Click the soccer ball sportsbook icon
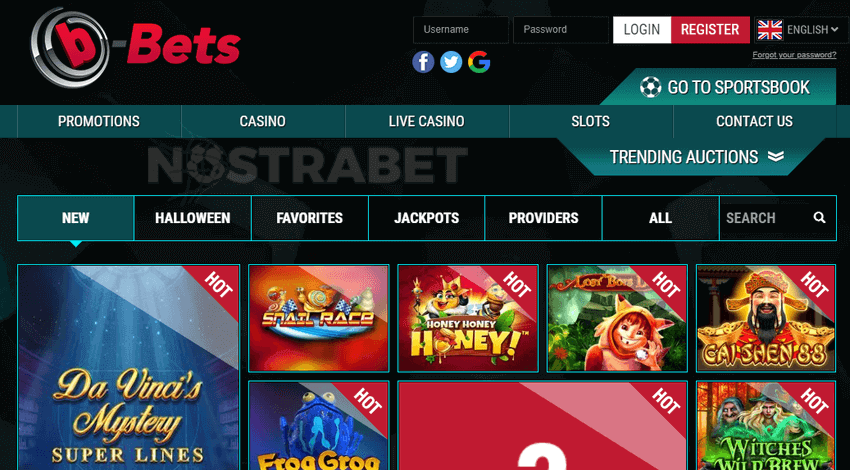This screenshot has width=850, height=470. [x=650, y=87]
